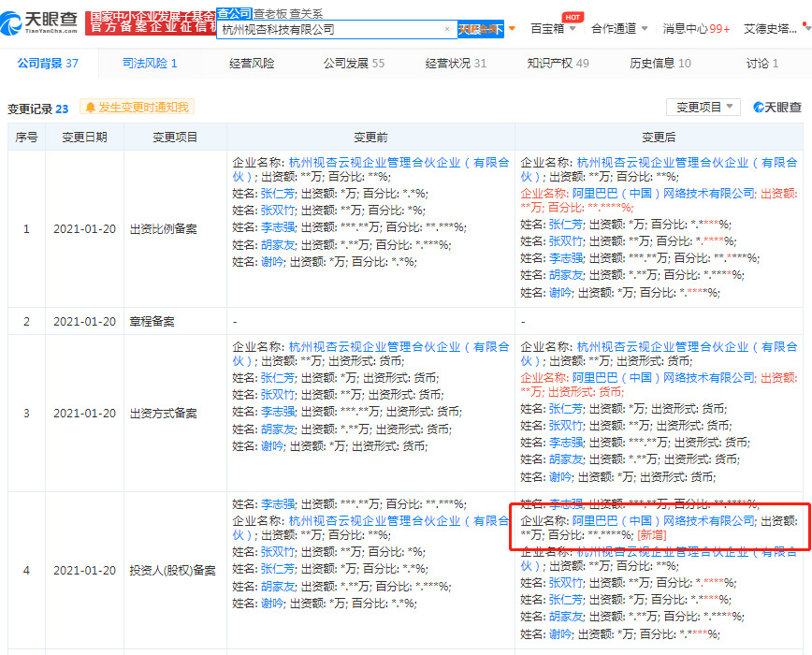Open 李志强 link in 出资比例备案 变更后 cell
This screenshot has width=812, height=655.
tap(566, 258)
